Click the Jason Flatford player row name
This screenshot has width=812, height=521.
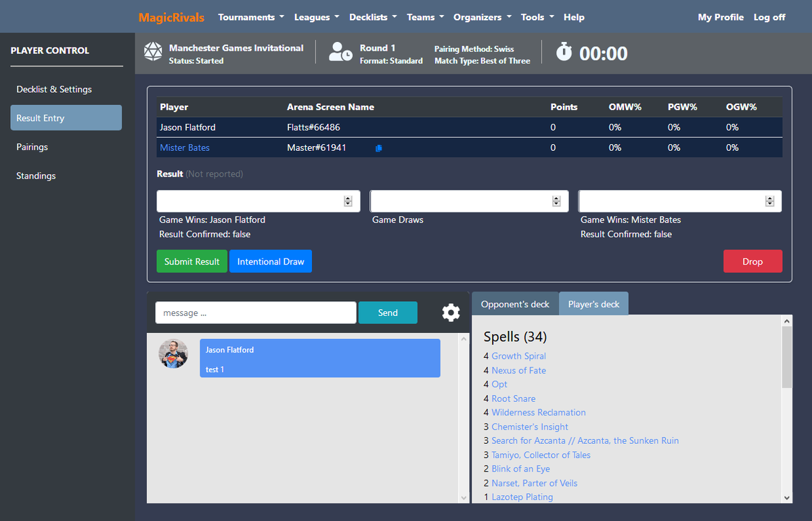[187, 127]
